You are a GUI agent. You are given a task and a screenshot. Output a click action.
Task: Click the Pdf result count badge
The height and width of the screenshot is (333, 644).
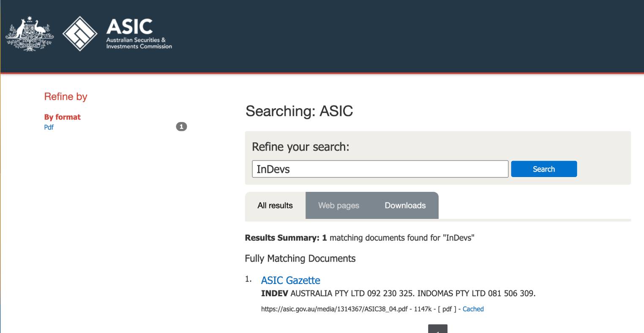181,127
